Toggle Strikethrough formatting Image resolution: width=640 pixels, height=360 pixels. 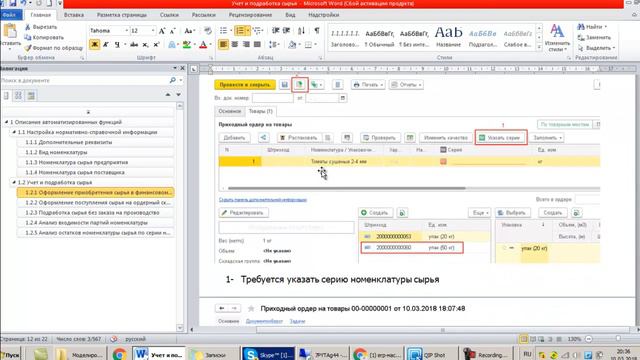pyautogui.click(x=133, y=44)
